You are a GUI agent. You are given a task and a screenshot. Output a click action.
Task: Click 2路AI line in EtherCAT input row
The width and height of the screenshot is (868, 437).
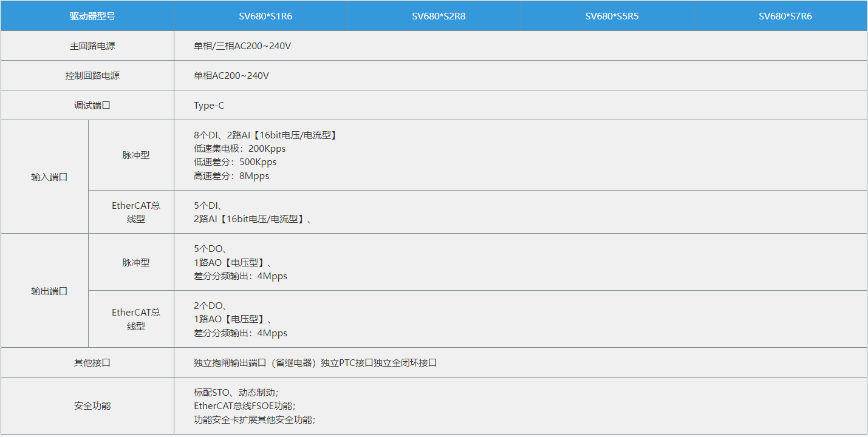pos(253,219)
